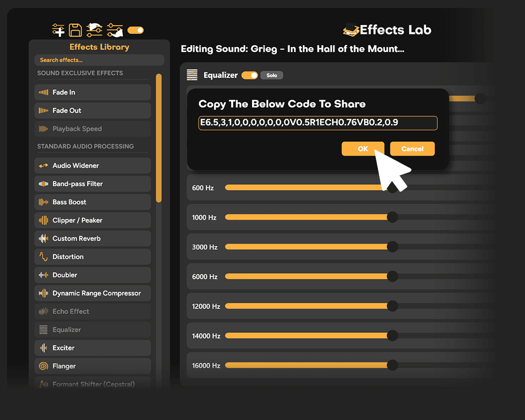Select Equalizer in the Effects Library list
This screenshot has width=525, height=420.
[x=92, y=330]
